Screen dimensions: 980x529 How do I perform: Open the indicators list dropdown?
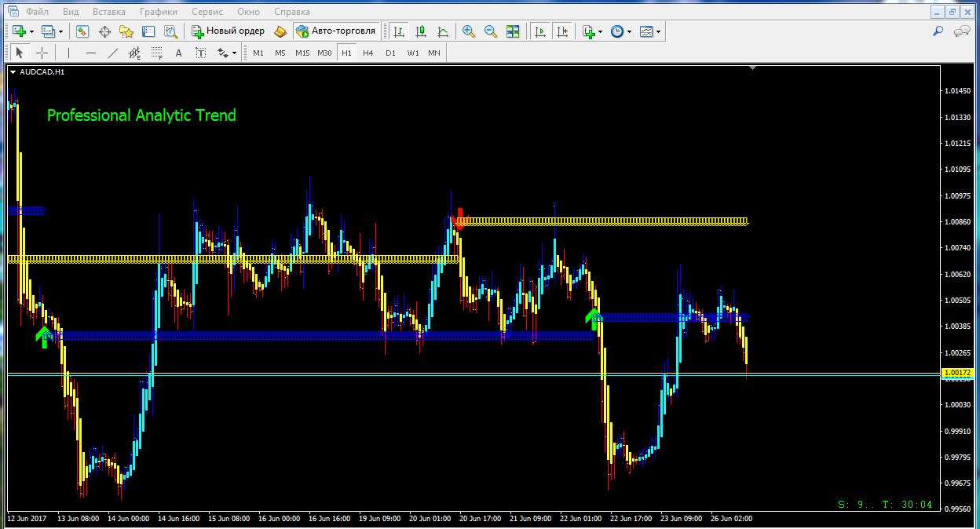601,31
